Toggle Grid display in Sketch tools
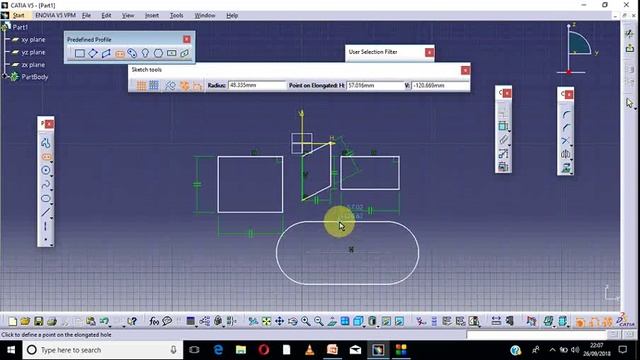The width and height of the screenshot is (640, 360). 141,85
